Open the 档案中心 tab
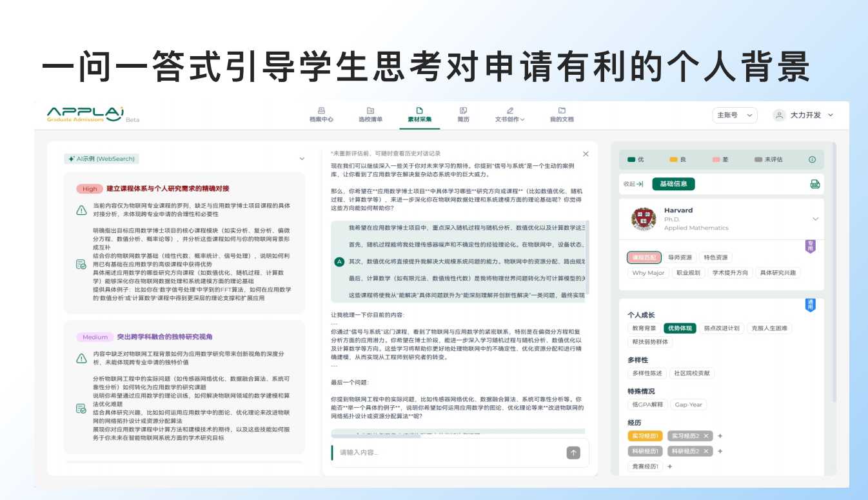Image resolution: width=868 pixels, height=500 pixels. 321,115
